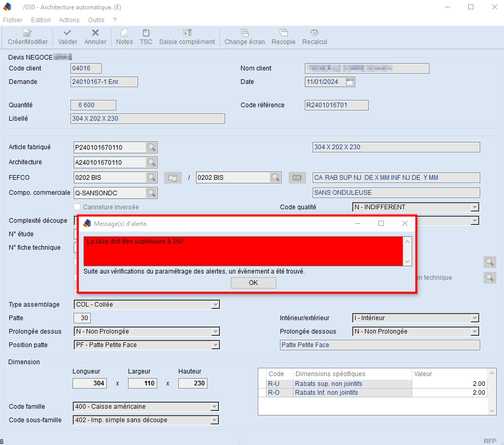Viewport: 504px width, 445px height.
Task: Open the Type assemblage dropdown
Action: 215,305
